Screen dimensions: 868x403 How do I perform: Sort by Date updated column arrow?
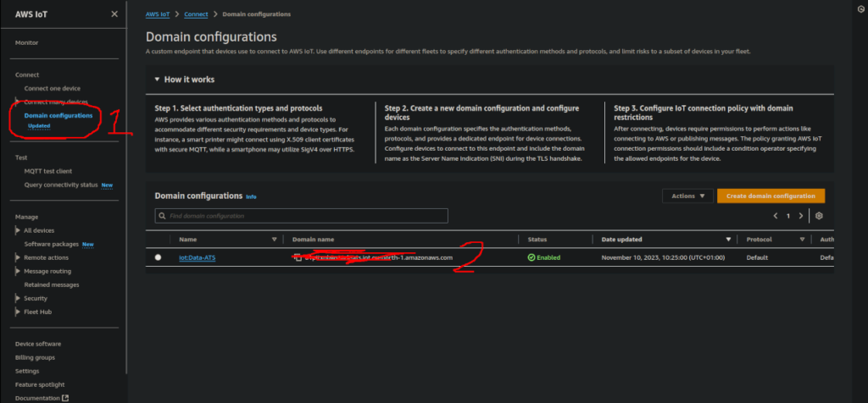click(728, 240)
